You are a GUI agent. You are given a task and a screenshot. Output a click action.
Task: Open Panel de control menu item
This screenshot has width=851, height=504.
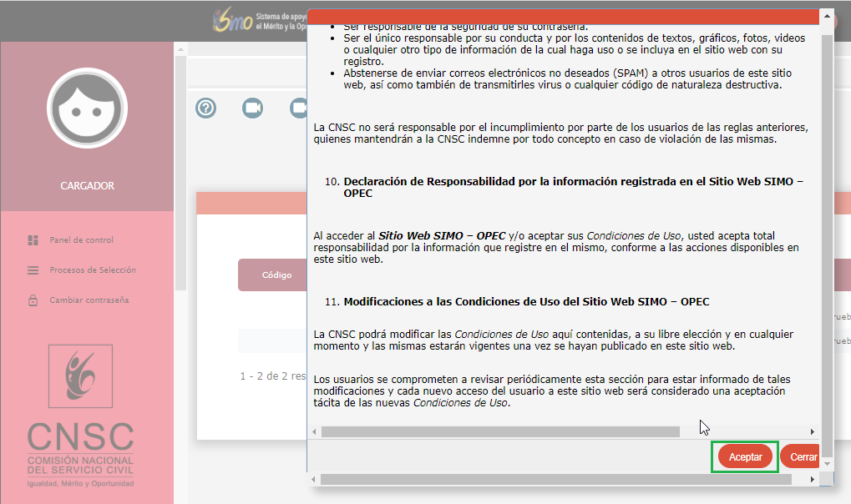coord(81,240)
